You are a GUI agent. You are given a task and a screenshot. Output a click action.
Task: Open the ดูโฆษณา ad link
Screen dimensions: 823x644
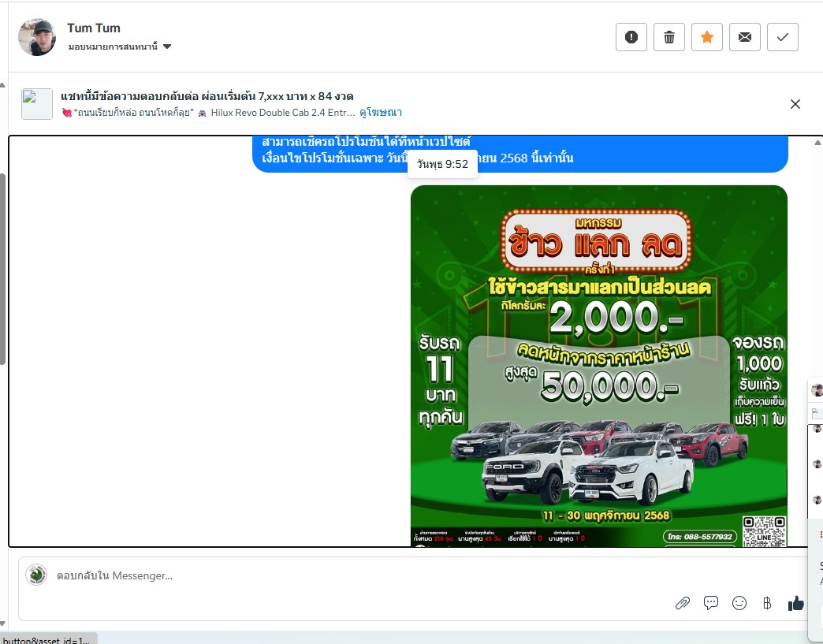pyautogui.click(x=381, y=112)
